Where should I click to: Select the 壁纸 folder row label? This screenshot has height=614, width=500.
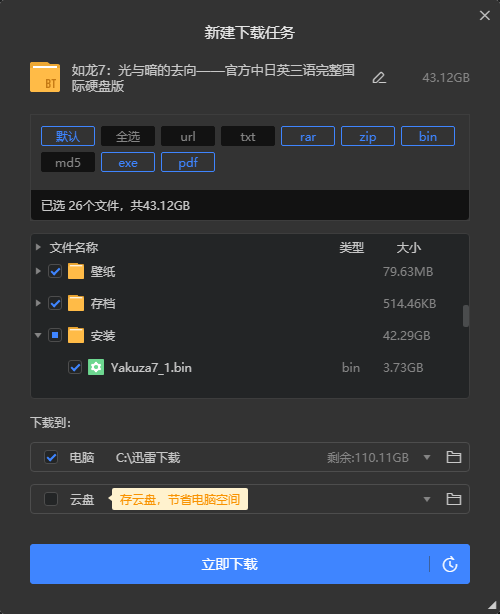point(103,271)
